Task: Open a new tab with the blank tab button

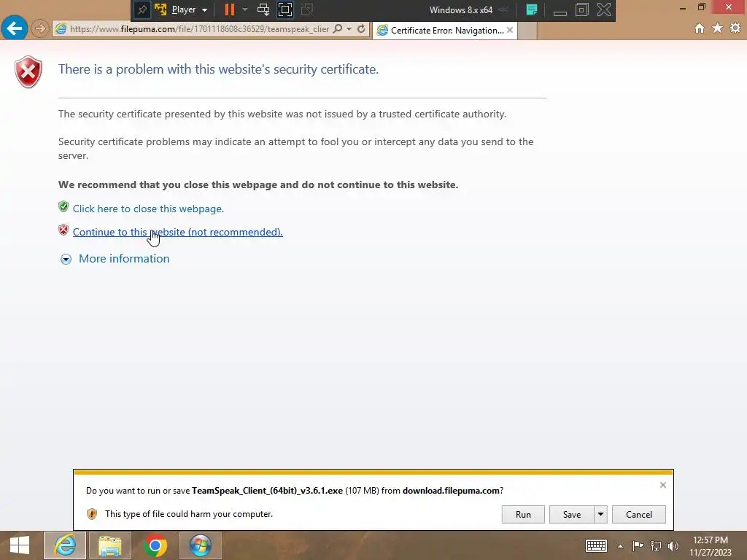Action: (x=527, y=31)
